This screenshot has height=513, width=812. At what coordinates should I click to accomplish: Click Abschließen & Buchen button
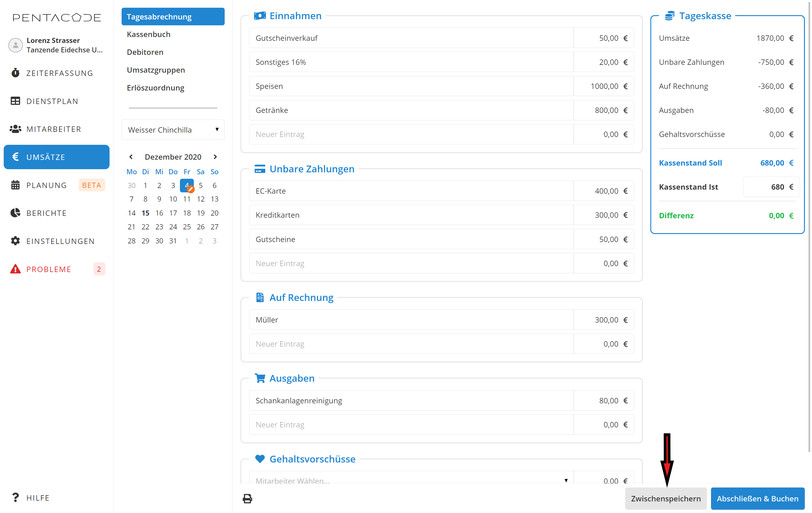pos(757,498)
